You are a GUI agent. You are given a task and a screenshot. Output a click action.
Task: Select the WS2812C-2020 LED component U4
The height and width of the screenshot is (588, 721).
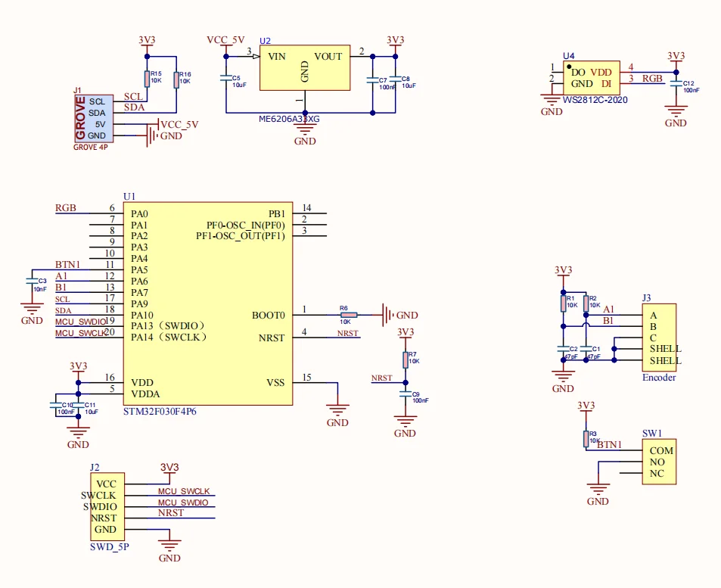click(591, 77)
